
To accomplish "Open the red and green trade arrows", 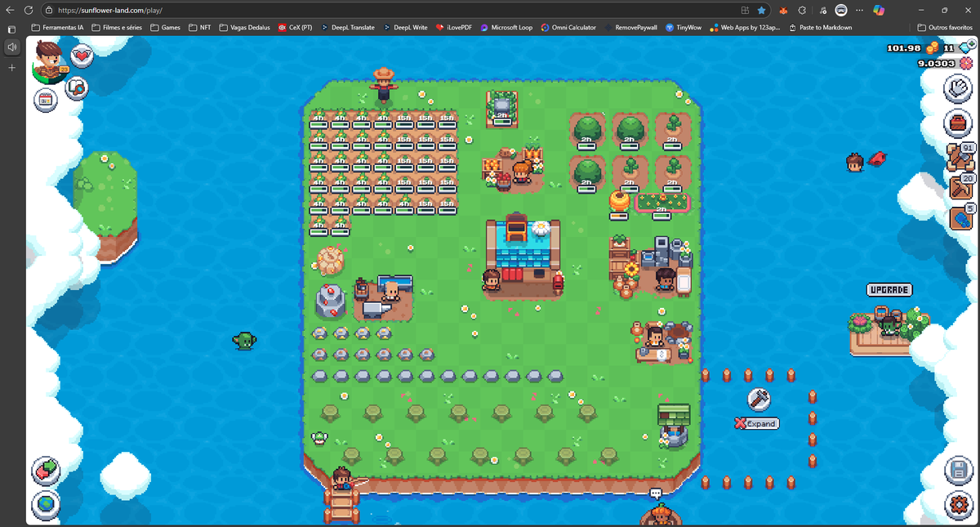I will coord(46,471).
